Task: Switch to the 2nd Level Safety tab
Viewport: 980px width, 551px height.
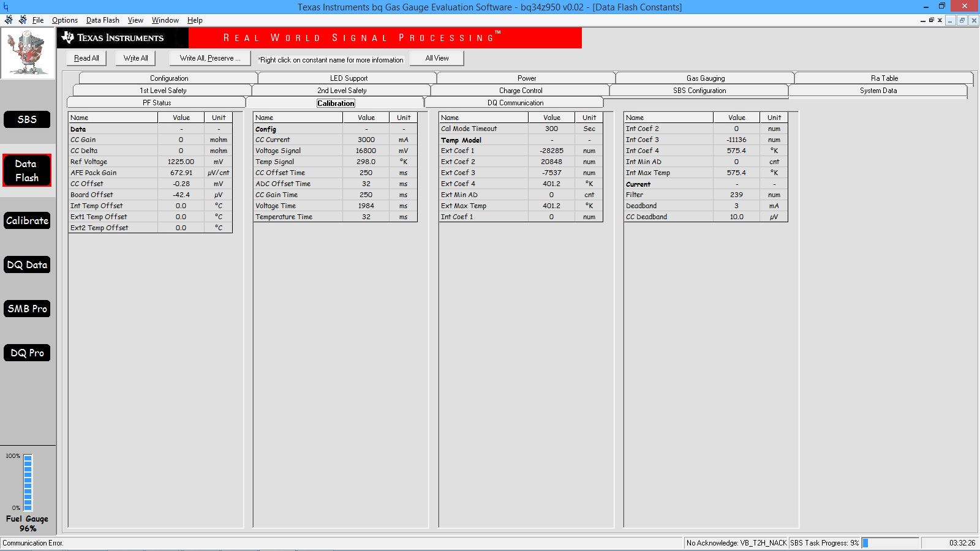Action: [x=342, y=90]
